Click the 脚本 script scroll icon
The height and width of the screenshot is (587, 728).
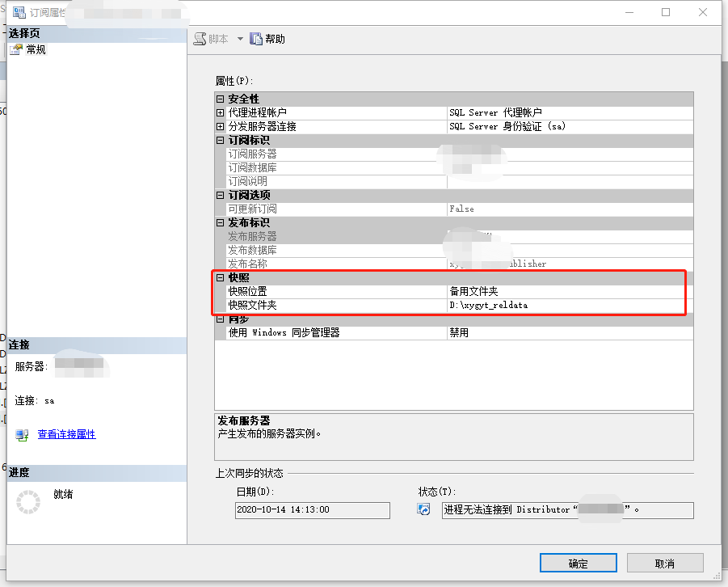pyautogui.click(x=198, y=40)
